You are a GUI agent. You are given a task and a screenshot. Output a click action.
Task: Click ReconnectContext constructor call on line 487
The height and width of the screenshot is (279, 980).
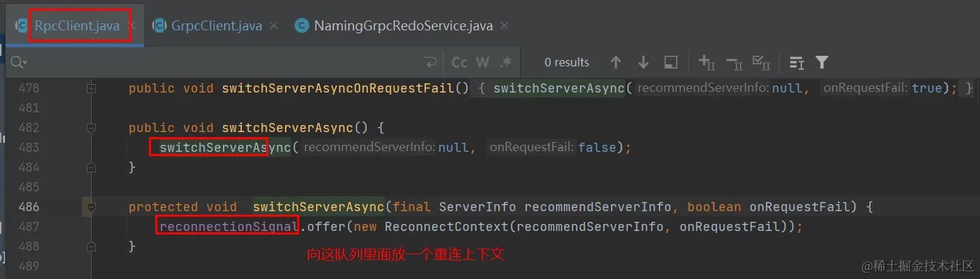[446, 227]
